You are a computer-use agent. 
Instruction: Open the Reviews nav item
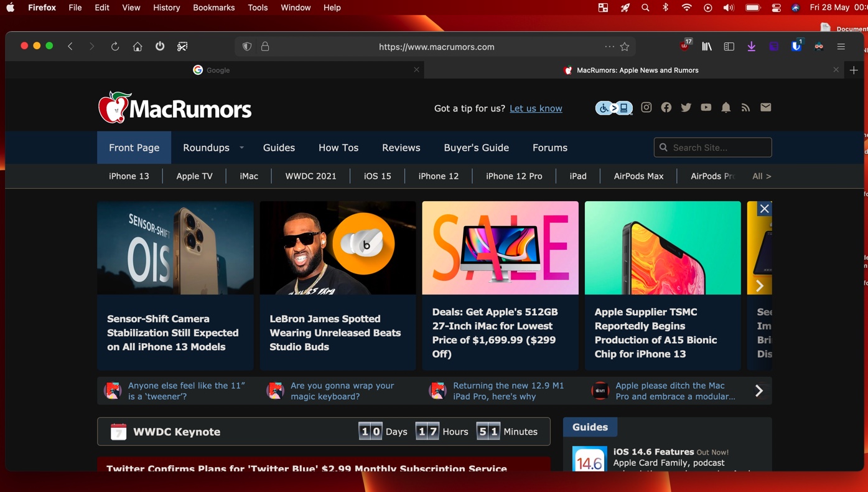pos(401,148)
